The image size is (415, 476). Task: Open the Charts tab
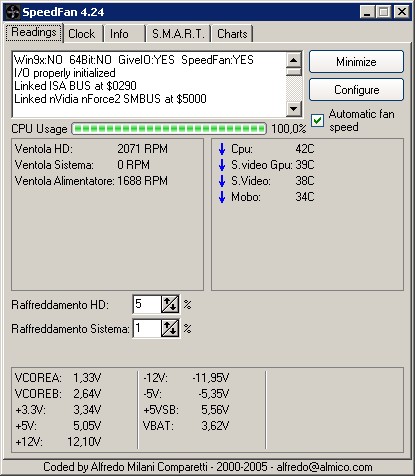pyautogui.click(x=232, y=34)
